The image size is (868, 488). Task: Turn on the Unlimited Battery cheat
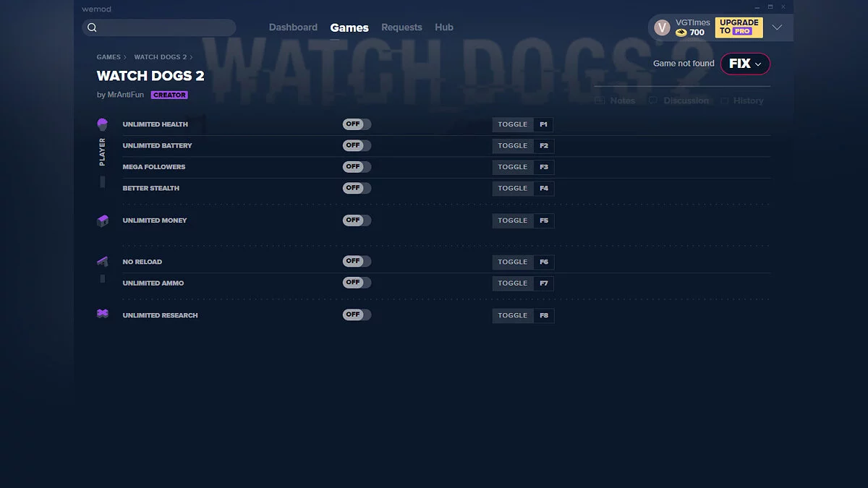click(356, 145)
